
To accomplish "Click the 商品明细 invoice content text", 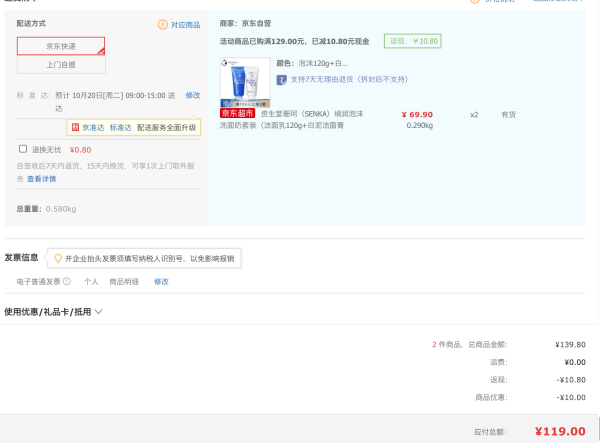I will pos(124,282).
